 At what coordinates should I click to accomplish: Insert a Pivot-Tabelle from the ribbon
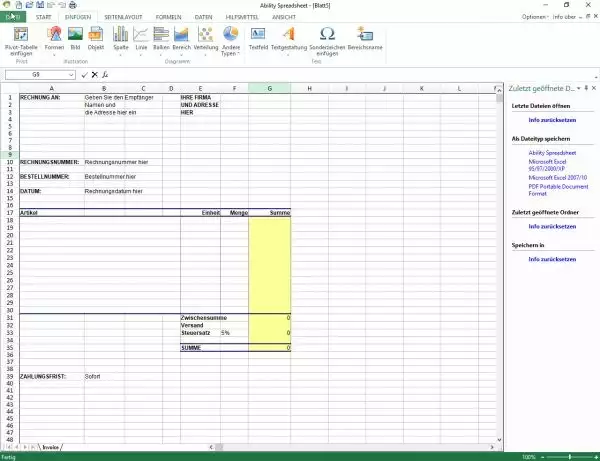(x=21, y=39)
